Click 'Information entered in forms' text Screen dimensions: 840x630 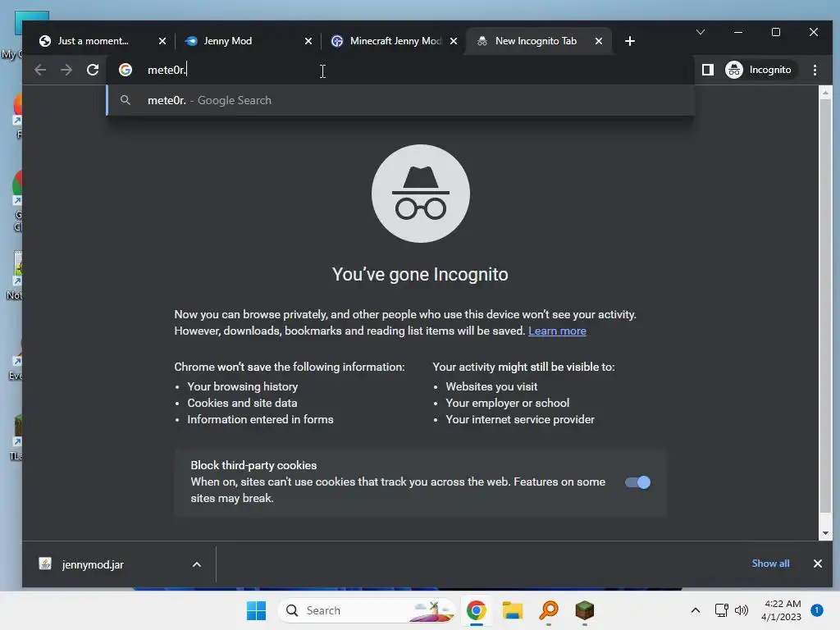tap(260, 419)
